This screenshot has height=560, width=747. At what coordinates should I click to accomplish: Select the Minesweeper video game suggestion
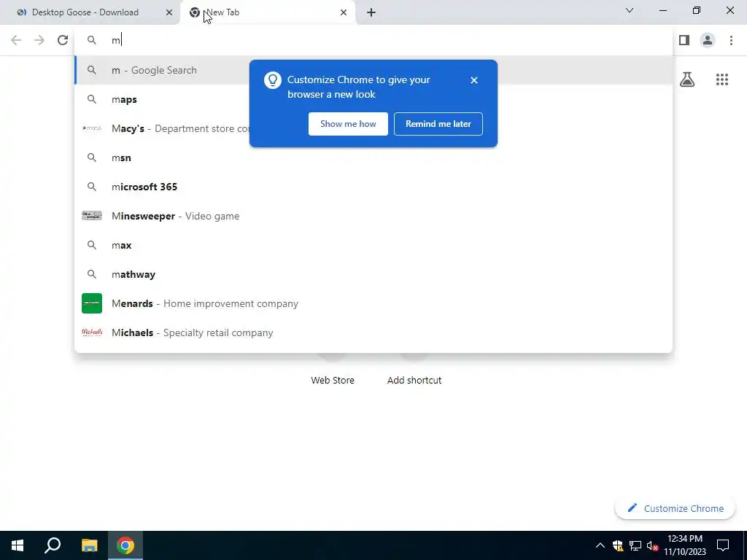pyautogui.click(x=373, y=216)
